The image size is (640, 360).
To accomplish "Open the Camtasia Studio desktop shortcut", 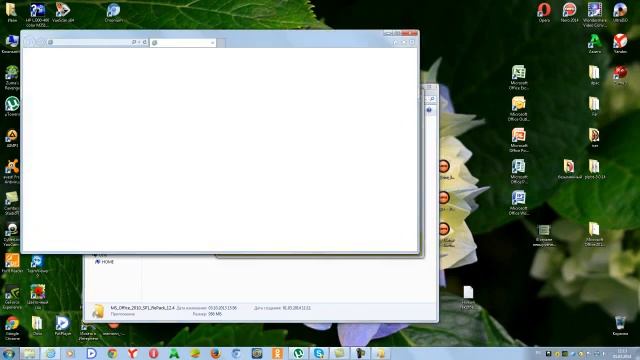I will coord(12,203).
